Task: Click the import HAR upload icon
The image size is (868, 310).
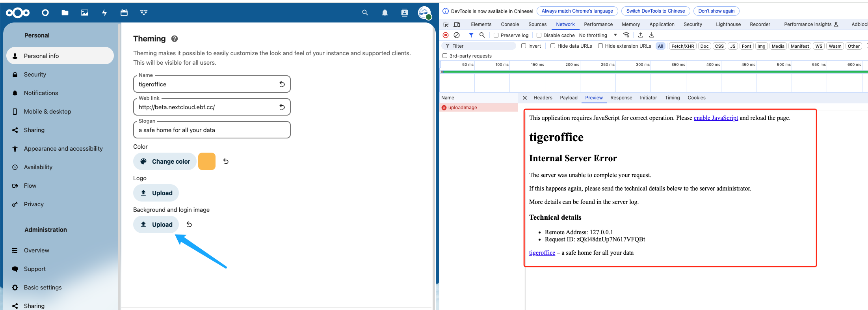Action: [x=641, y=35]
